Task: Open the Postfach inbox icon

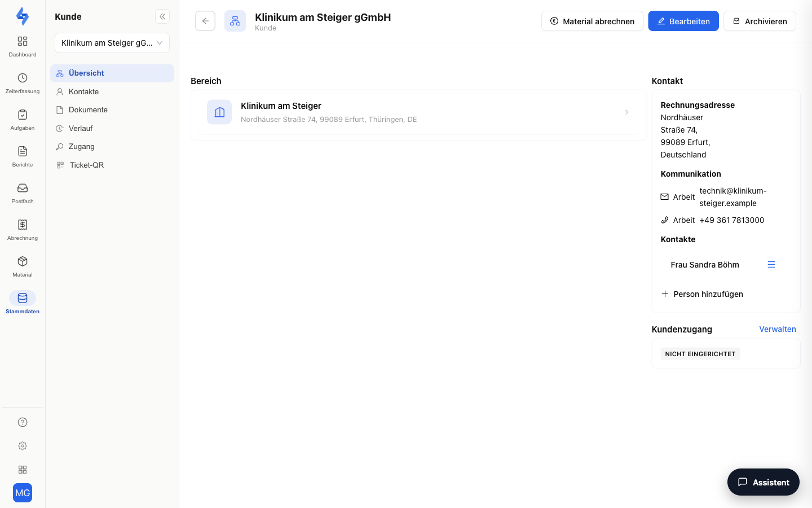Action: click(x=23, y=188)
